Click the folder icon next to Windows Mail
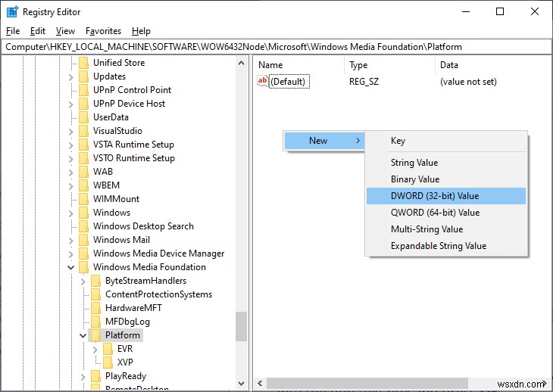Image resolution: width=553 pixels, height=392 pixels. click(x=83, y=240)
